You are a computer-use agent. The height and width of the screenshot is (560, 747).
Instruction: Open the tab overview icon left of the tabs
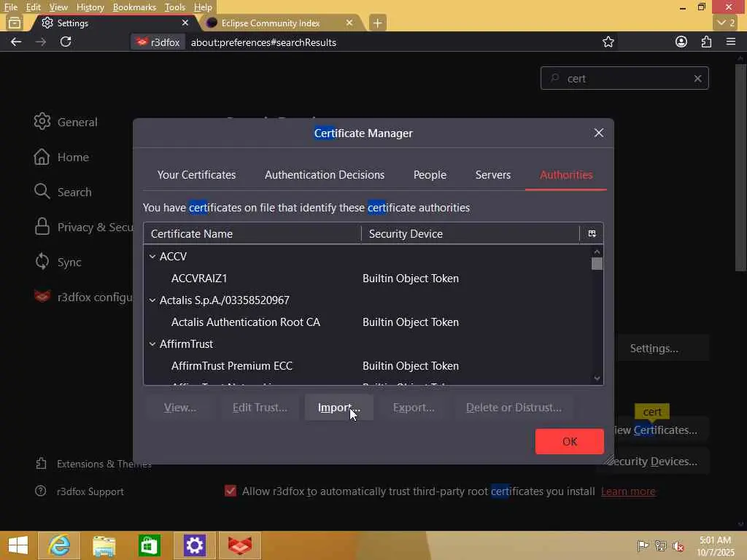click(x=15, y=23)
